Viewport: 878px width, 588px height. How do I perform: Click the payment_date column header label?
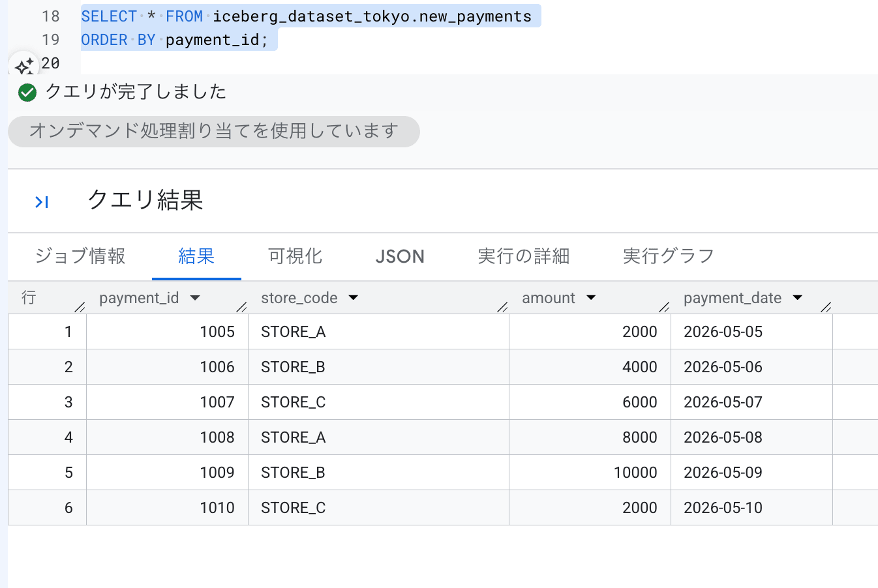(733, 298)
